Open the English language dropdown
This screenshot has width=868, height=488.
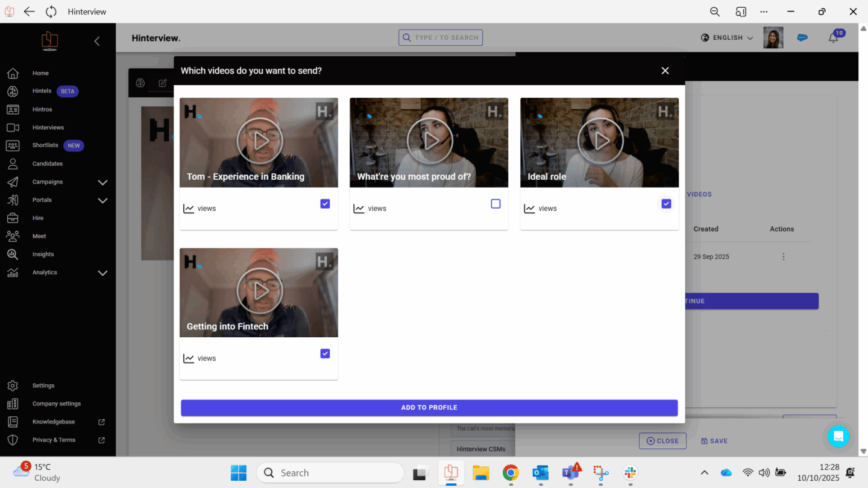pos(728,37)
